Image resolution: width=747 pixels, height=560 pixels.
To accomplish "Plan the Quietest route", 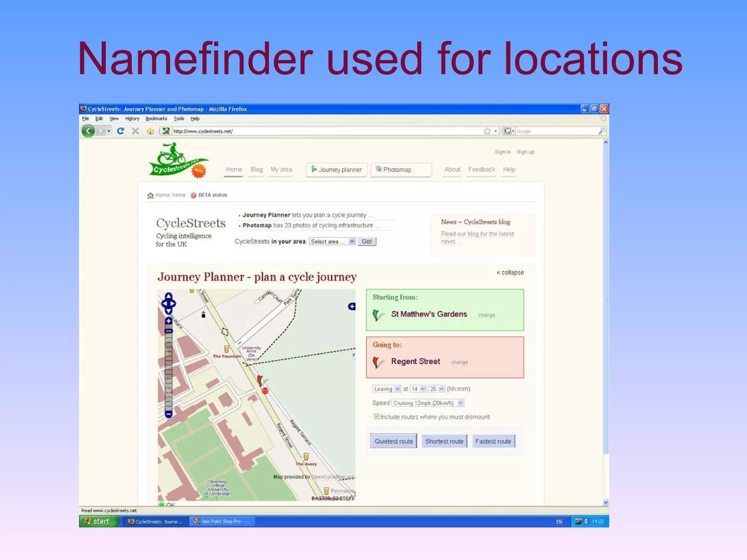I will point(394,441).
